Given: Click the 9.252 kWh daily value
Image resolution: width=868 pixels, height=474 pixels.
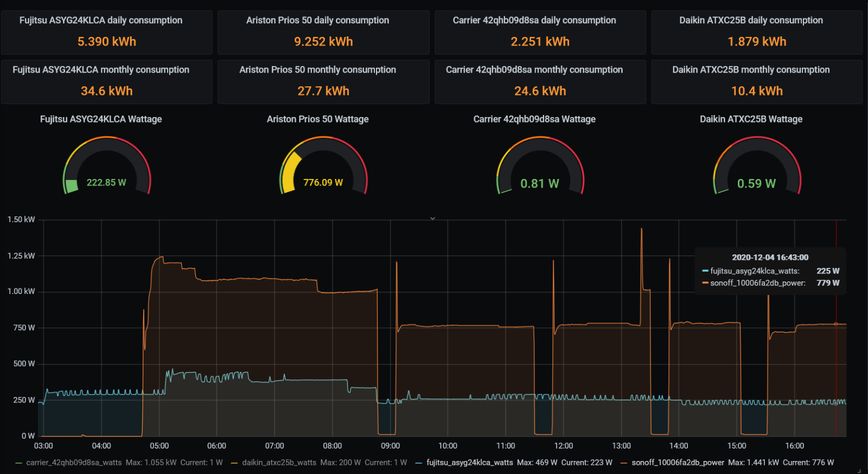Looking at the screenshot, I should [323, 41].
